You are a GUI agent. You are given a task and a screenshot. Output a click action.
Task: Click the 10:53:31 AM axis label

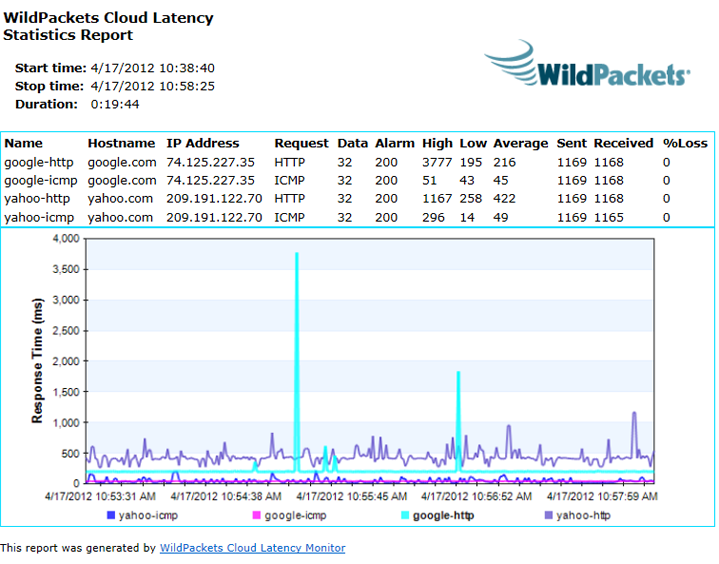click(100, 496)
